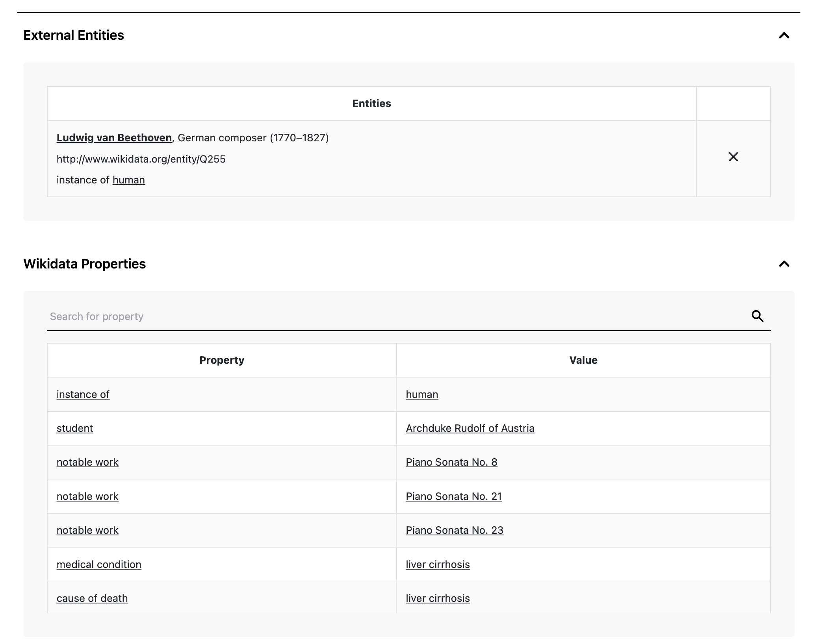813x644 pixels.
Task: Open the Ludwig van Beethoven link
Action: click(114, 138)
